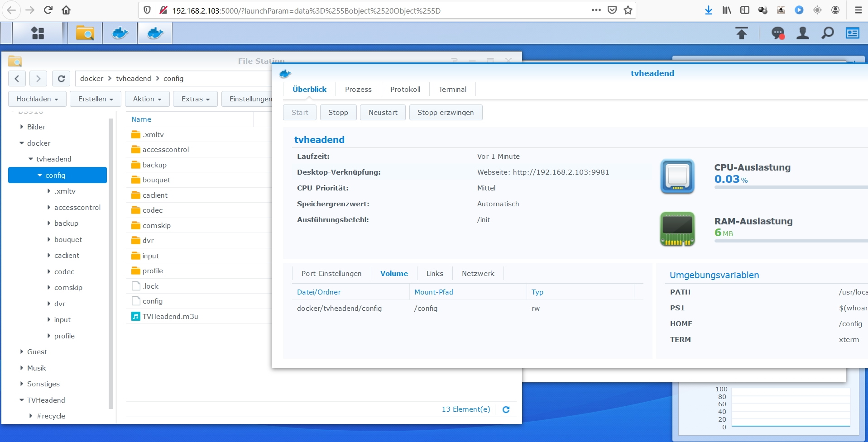Click tvheadend in the File Station breadcrumb

coord(134,79)
